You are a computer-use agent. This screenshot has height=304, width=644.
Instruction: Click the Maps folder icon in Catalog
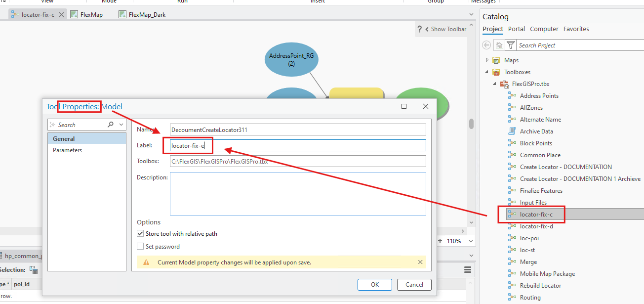[x=496, y=60]
